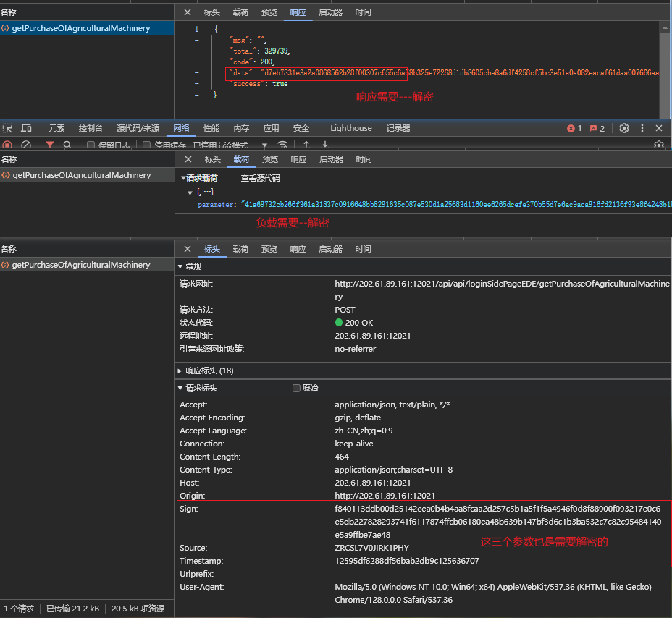Collapse the 请求标头 request headers section
The height and width of the screenshot is (618, 672).
pos(180,388)
